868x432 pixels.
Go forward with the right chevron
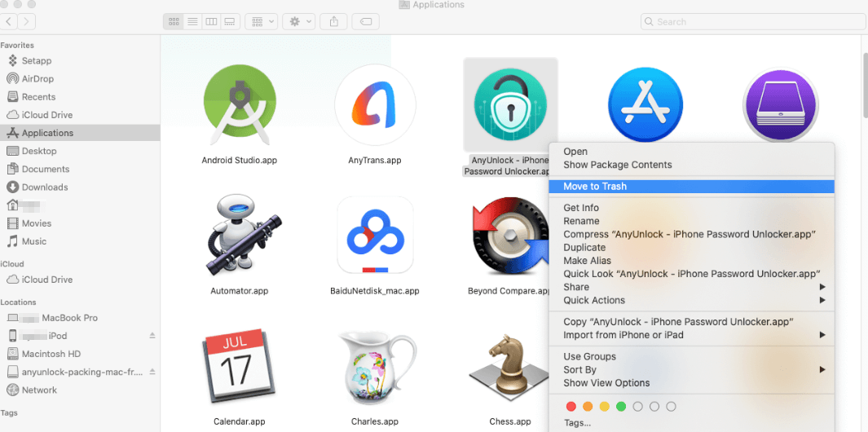[x=27, y=21]
